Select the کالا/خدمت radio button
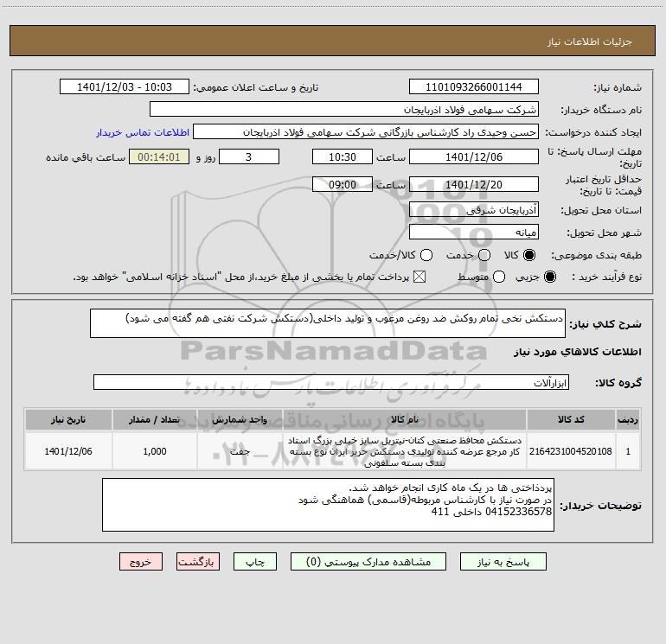Screen dimensions: 666x644 coord(426,255)
